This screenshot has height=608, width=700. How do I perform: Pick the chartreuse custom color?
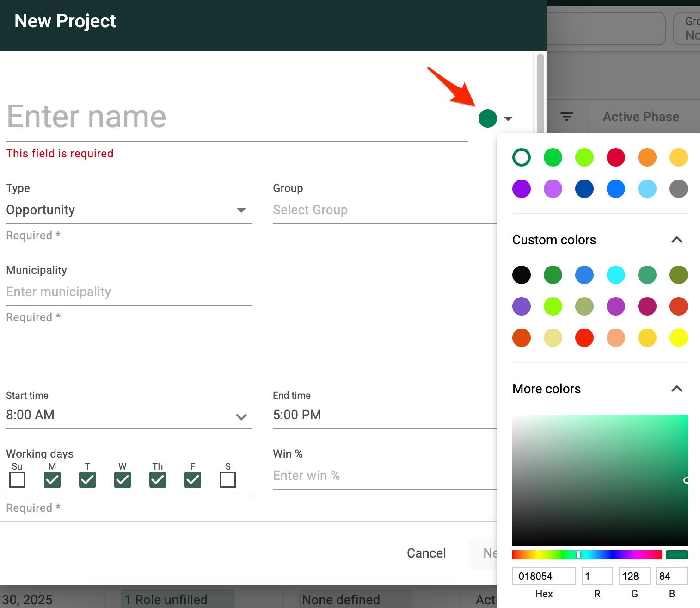point(553,306)
